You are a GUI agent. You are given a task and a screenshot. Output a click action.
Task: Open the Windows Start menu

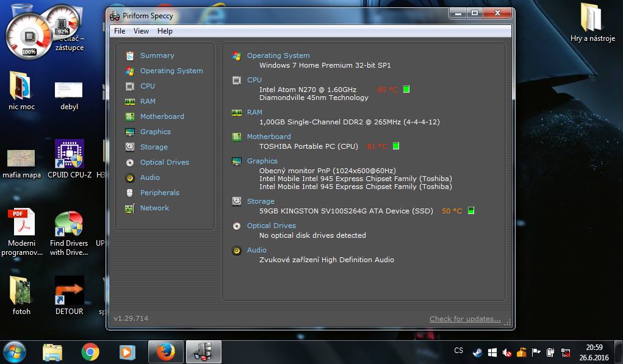(x=14, y=352)
